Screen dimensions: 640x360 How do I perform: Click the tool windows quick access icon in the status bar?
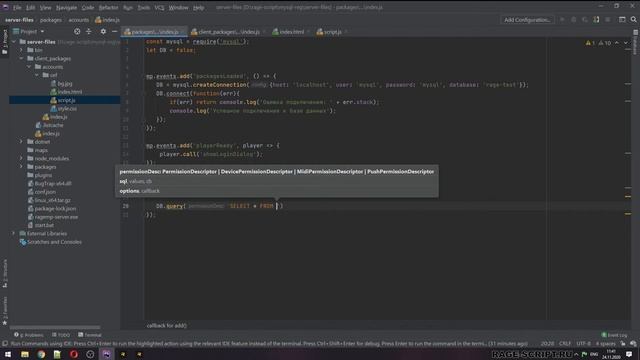pos(5,344)
